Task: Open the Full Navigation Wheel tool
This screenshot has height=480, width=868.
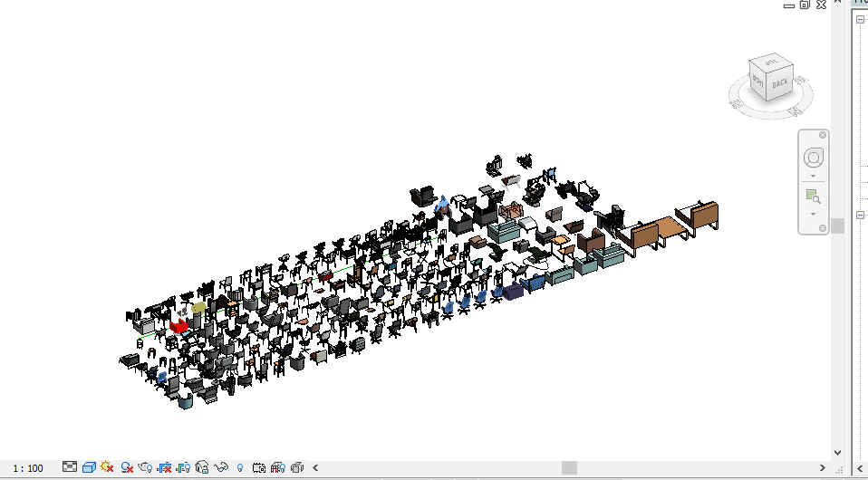Action: pos(813,158)
